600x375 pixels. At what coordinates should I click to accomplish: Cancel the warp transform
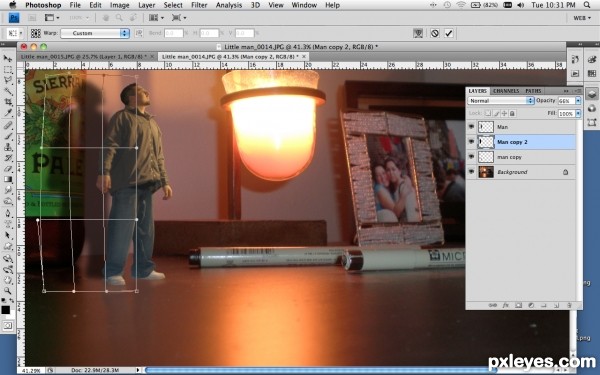coord(434,33)
